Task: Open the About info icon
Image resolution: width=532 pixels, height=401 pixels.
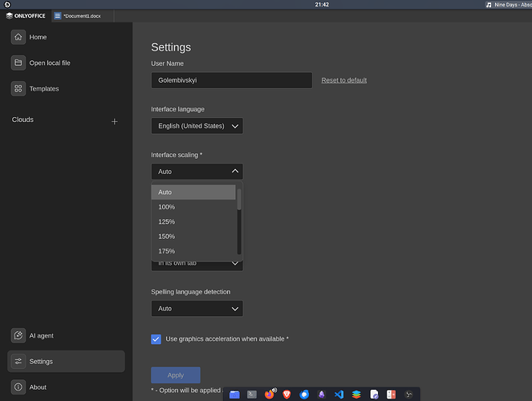Action: tap(18, 387)
